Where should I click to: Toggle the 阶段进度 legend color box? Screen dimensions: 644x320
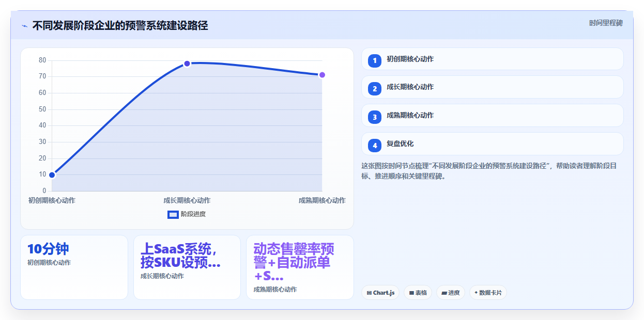(x=173, y=215)
